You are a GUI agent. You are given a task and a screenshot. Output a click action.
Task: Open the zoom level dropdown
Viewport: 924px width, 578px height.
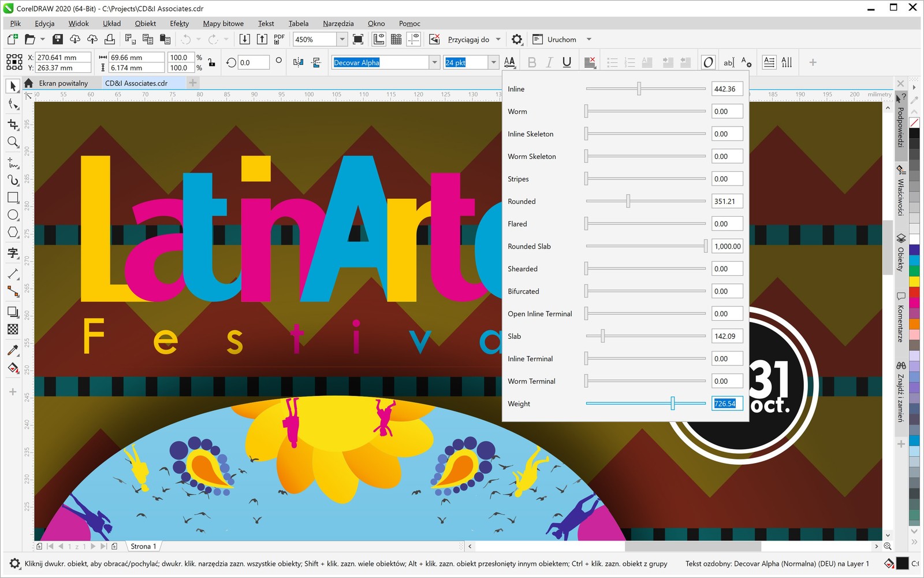(x=342, y=39)
